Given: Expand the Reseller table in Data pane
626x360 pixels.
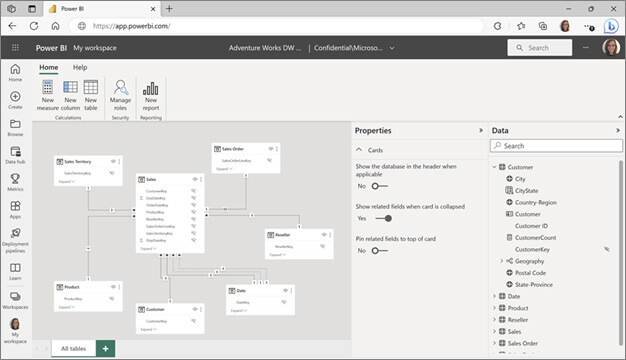Looking at the screenshot, I should point(494,320).
